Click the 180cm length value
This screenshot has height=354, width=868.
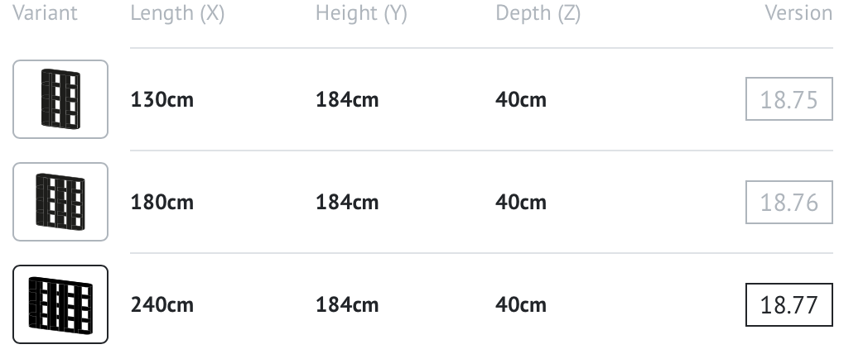(x=162, y=203)
